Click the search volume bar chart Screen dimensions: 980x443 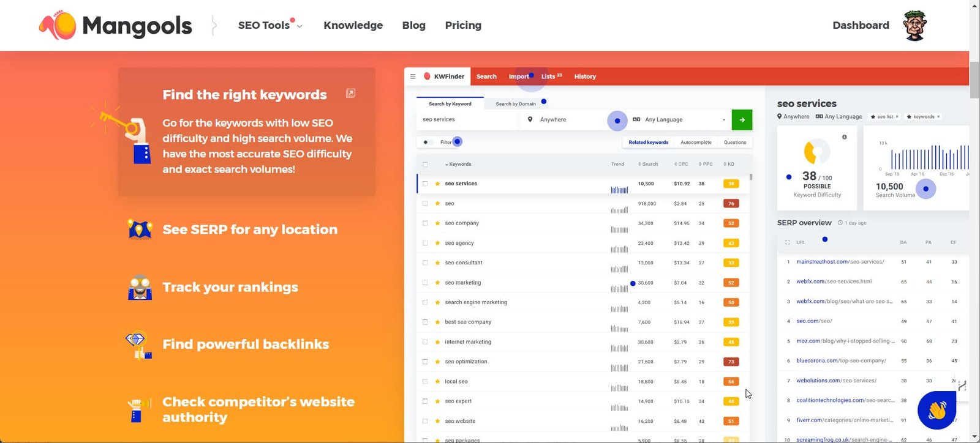[x=929, y=157]
